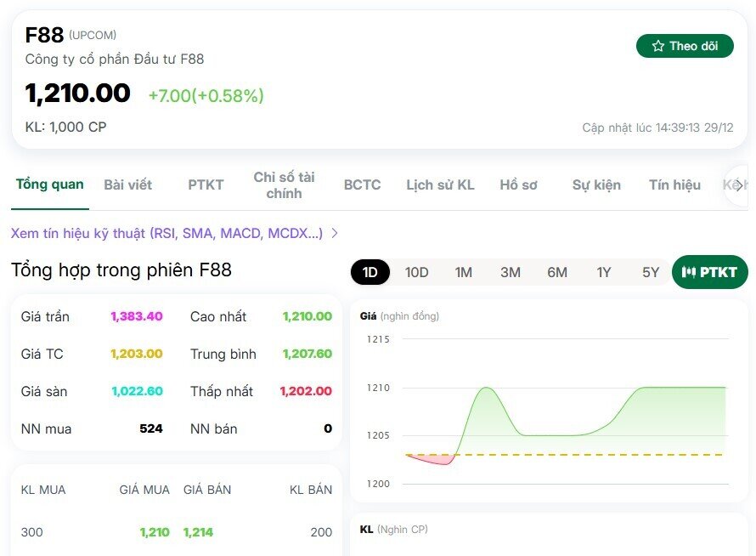Click the bid price 1,210
Screen dimensions: 756x556
pyautogui.click(x=155, y=532)
